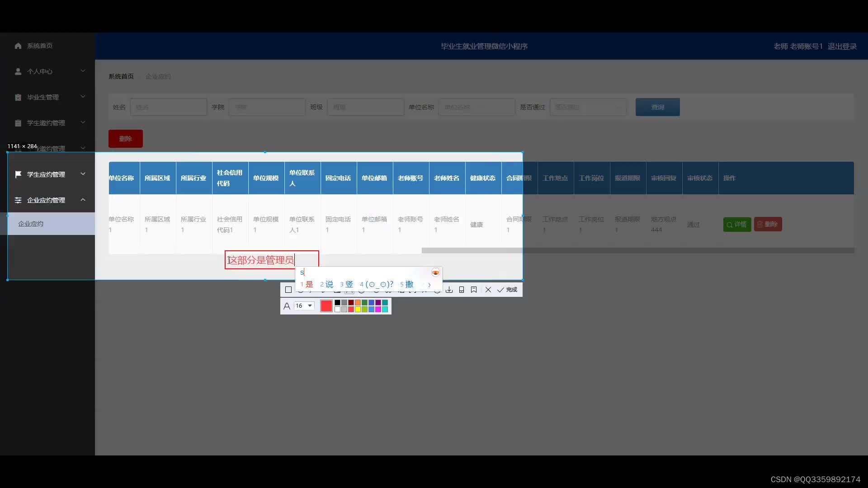
Task: Click the 工作地点 column header
Action: coord(555,178)
